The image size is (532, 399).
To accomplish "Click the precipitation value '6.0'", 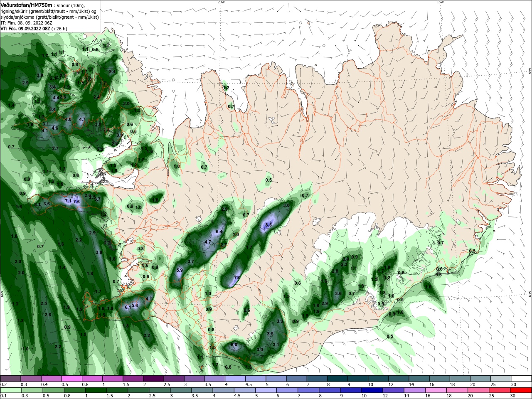I will [x=234, y=345].
